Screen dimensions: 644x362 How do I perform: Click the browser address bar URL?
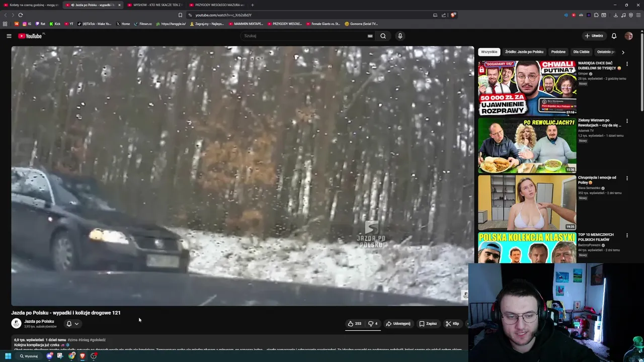223,15
